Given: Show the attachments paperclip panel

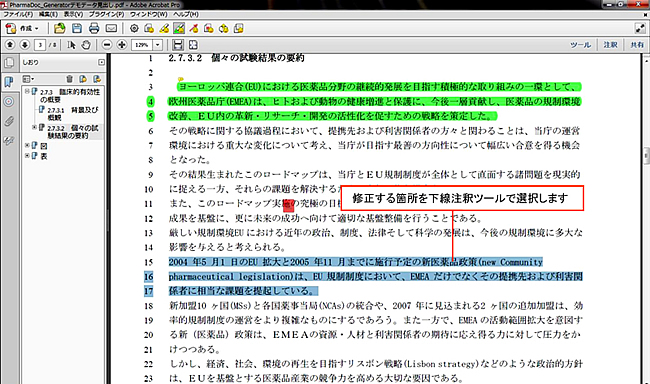Looking at the screenshot, I should [9, 121].
